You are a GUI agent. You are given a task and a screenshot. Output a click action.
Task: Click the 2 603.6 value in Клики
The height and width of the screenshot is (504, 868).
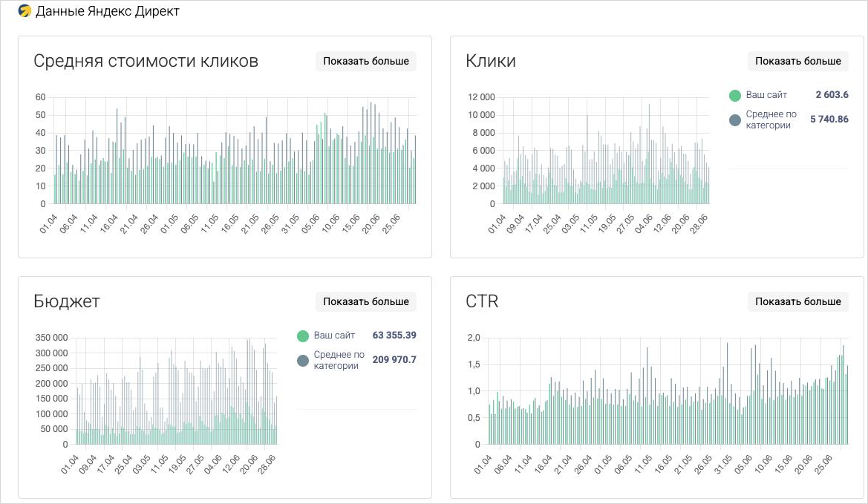[832, 95]
